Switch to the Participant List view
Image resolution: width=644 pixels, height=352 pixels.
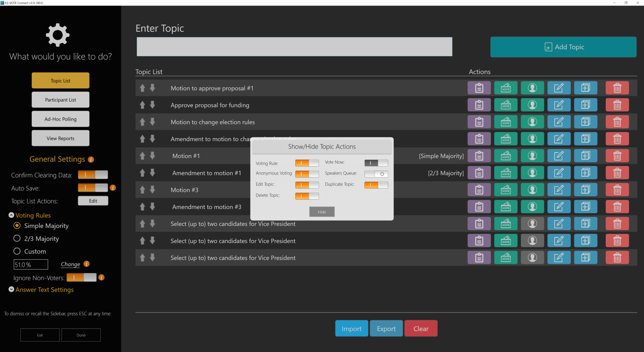(x=60, y=100)
